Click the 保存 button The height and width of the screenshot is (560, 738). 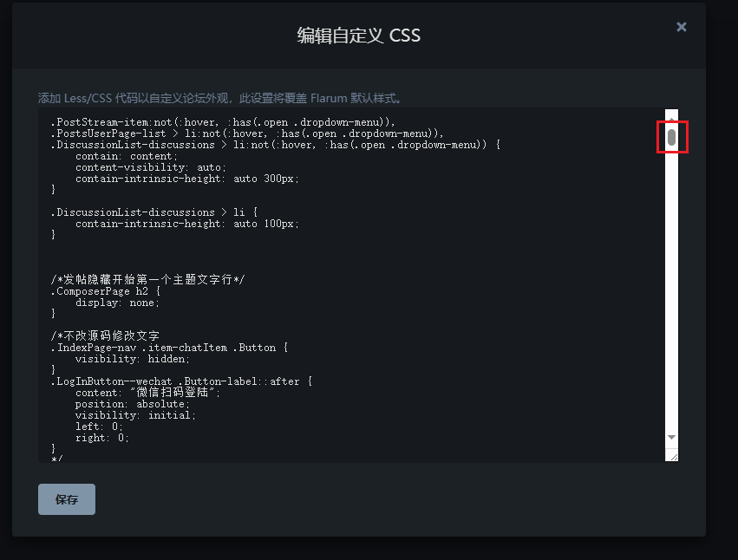coord(67,499)
